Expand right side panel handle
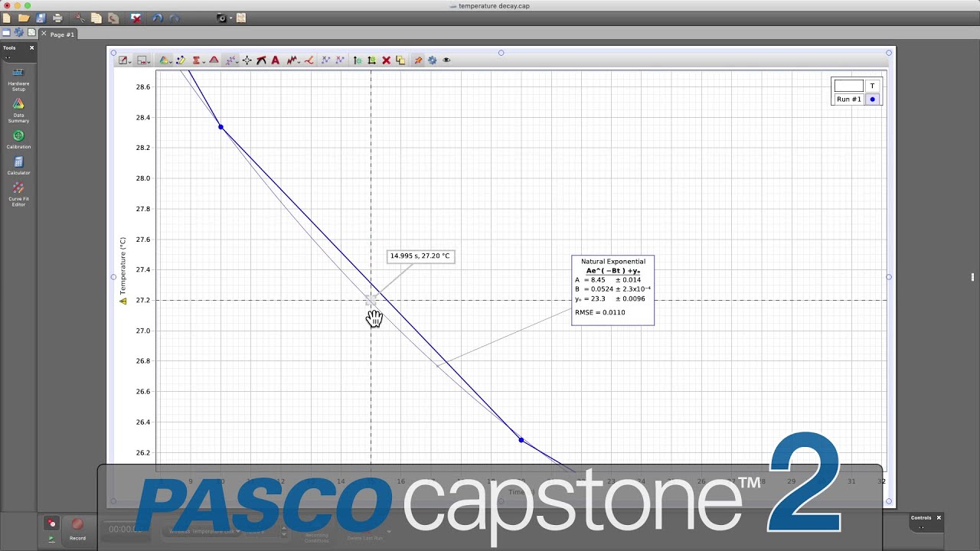 972,277
